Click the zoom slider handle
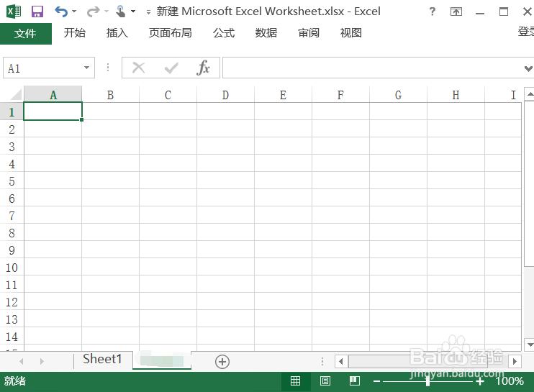 (427, 381)
